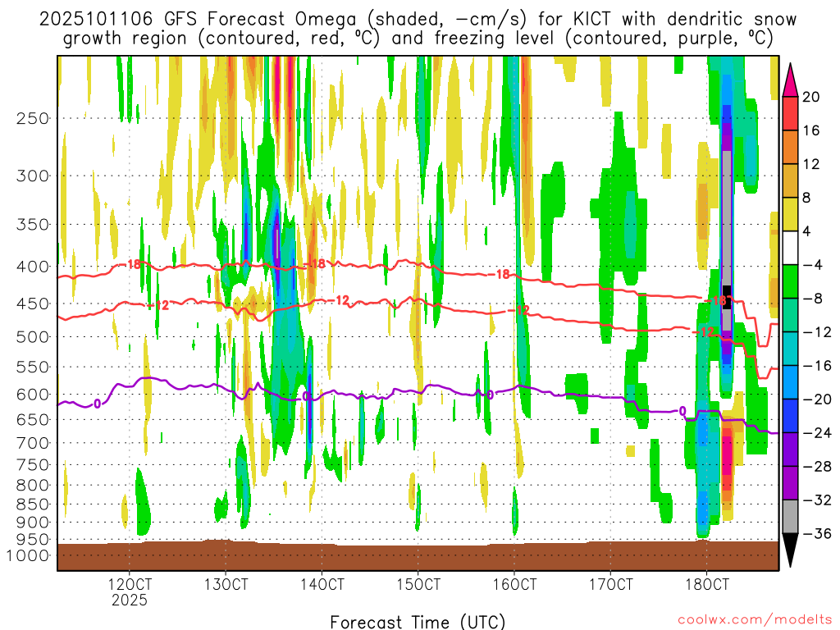
Task: Click the yellow colorbar swatch between 4 and 8
Action: point(790,214)
